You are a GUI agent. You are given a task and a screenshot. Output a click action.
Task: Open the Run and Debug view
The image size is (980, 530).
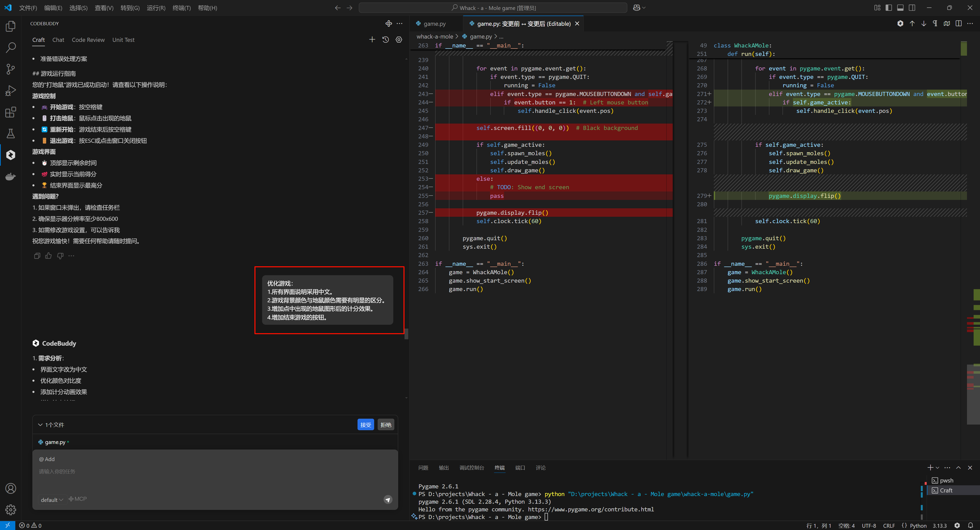coord(11,91)
